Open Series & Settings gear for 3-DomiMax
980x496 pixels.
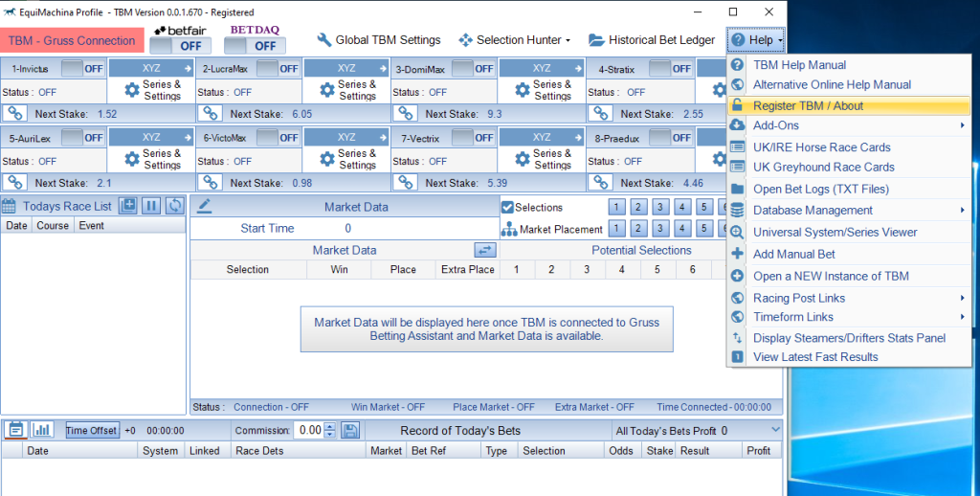click(x=523, y=90)
